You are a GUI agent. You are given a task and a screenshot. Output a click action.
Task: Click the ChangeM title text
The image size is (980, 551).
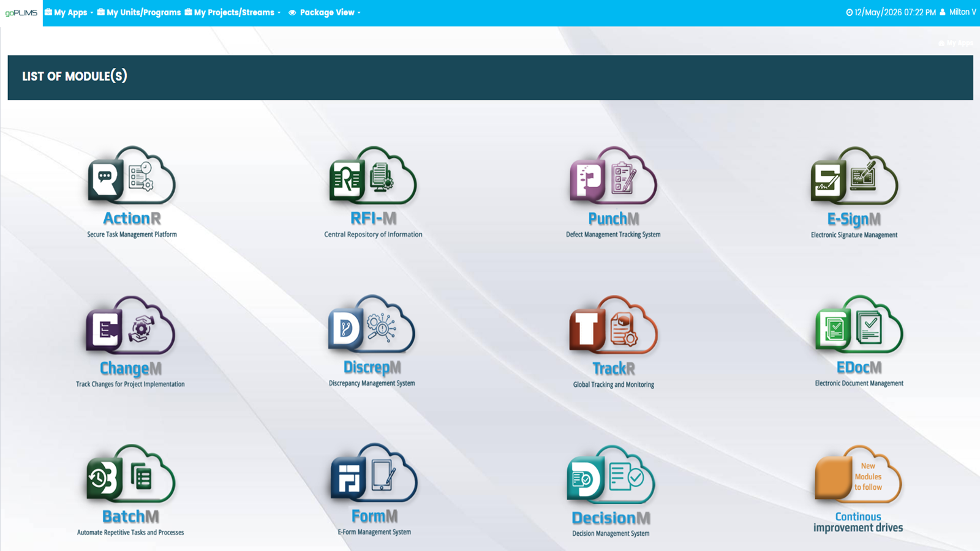point(130,369)
